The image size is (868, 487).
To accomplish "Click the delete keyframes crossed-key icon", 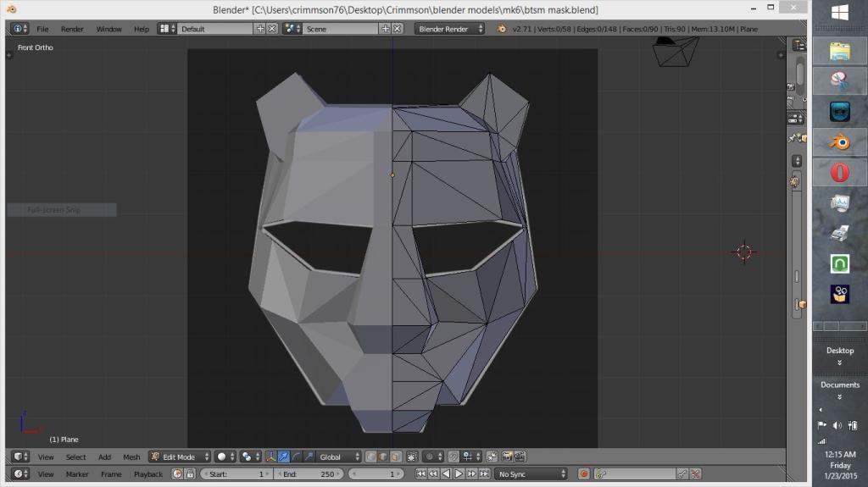I will point(696,474).
